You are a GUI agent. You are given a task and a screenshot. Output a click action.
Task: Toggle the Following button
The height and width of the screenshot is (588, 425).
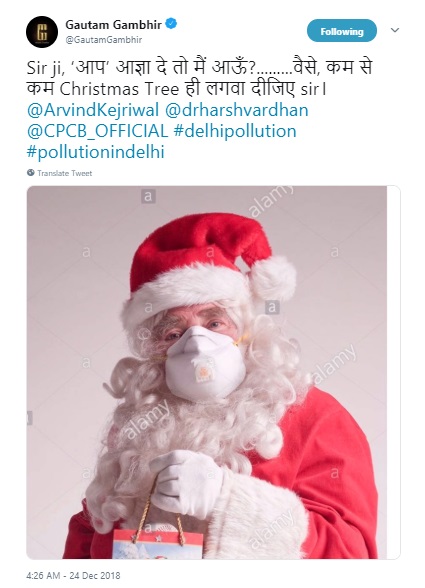pyautogui.click(x=342, y=31)
